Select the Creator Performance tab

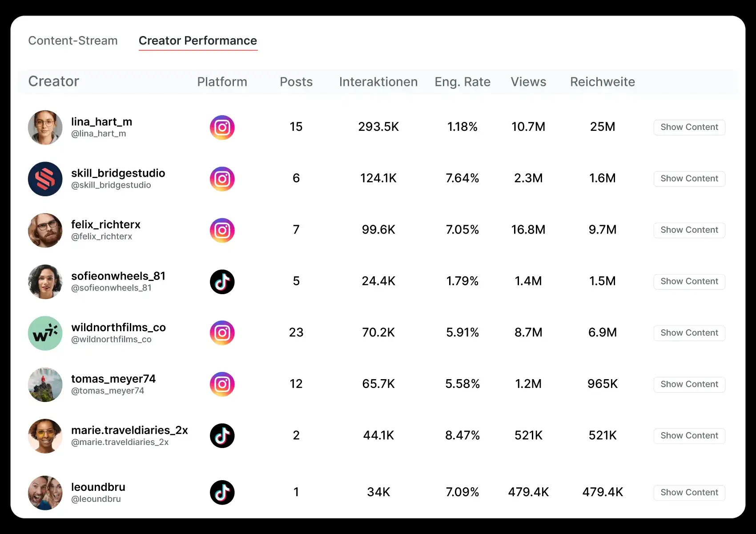click(198, 40)
